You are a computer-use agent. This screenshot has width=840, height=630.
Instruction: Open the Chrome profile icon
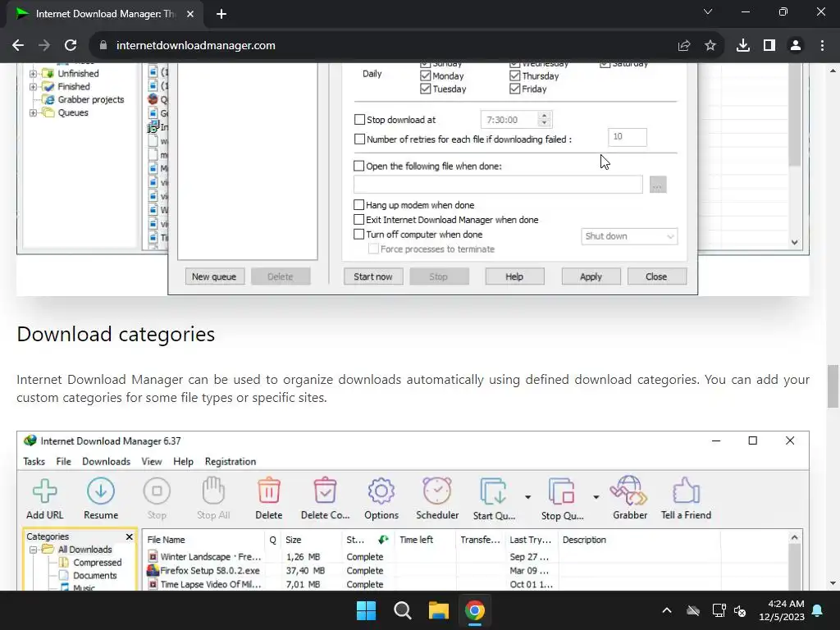[x=796, y=46]
